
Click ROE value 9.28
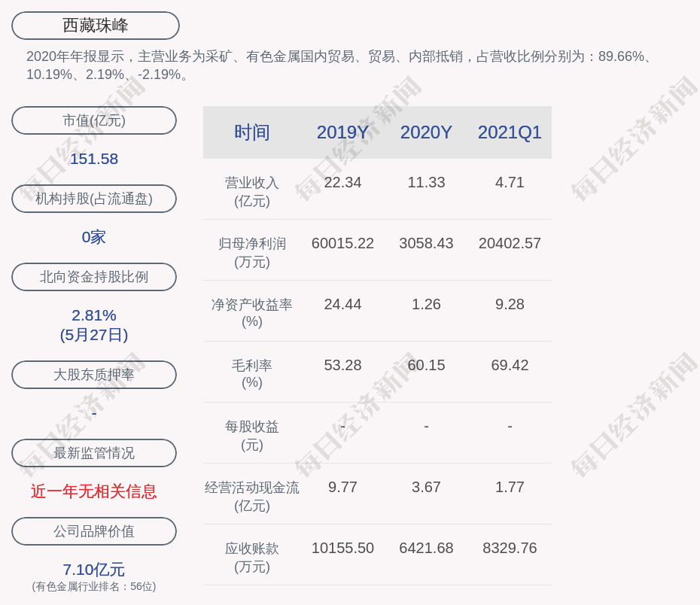(510, 304)
